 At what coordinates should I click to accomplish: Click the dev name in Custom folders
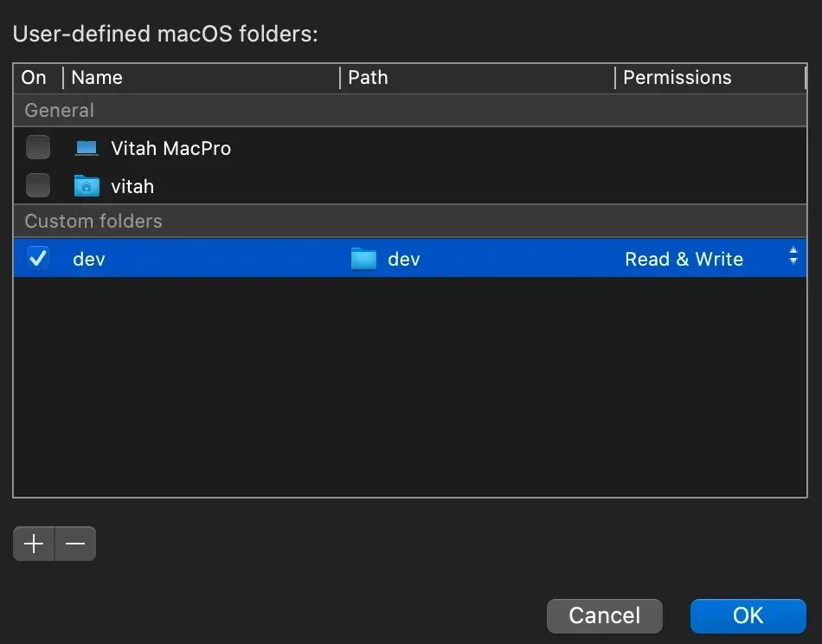click(89, 259)
